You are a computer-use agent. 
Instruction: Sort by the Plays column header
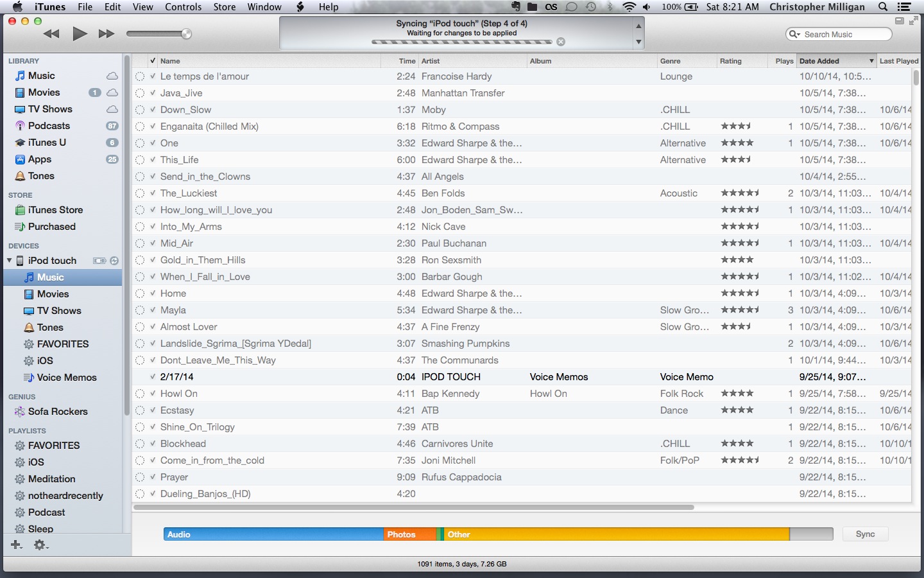[783, 61]
